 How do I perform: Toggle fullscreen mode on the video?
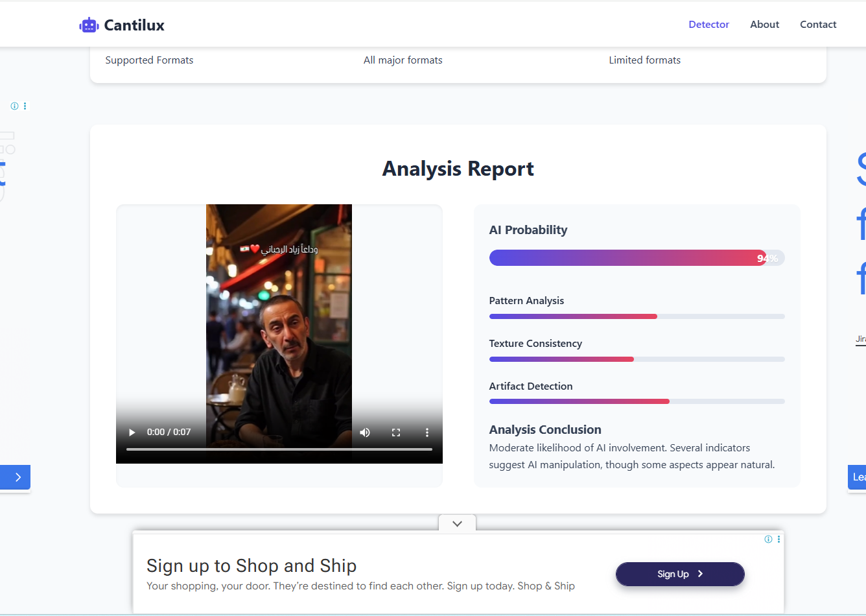click(x=396, y=432)
